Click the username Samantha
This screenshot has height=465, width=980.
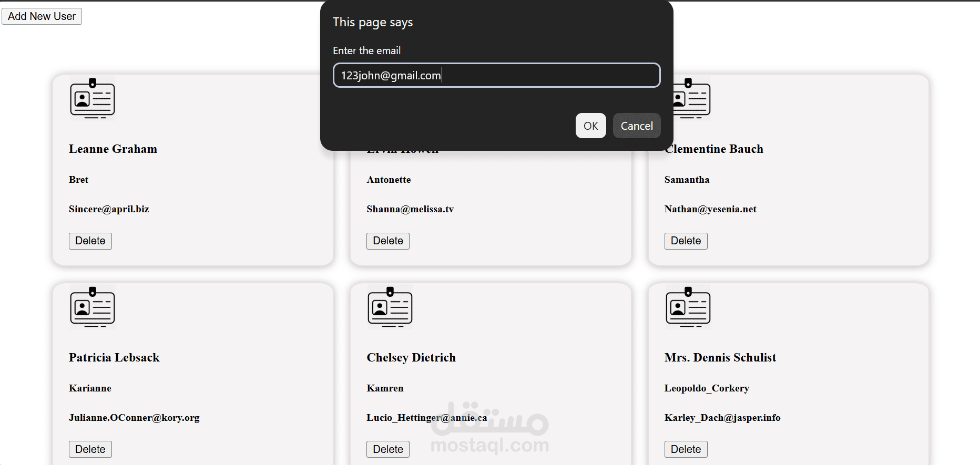(687, 180)
